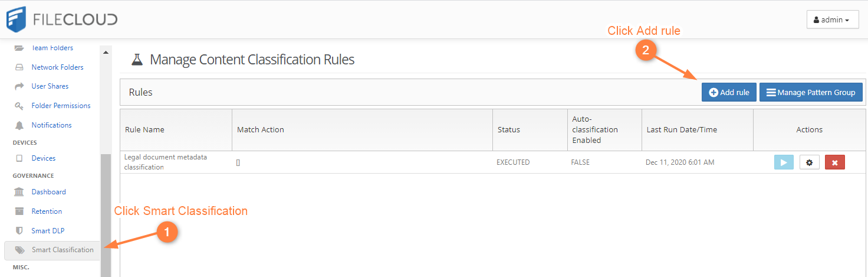This screenshot has height=277, width=868.
Task: Open the Smart DLP link
Action: click(48, 231)
